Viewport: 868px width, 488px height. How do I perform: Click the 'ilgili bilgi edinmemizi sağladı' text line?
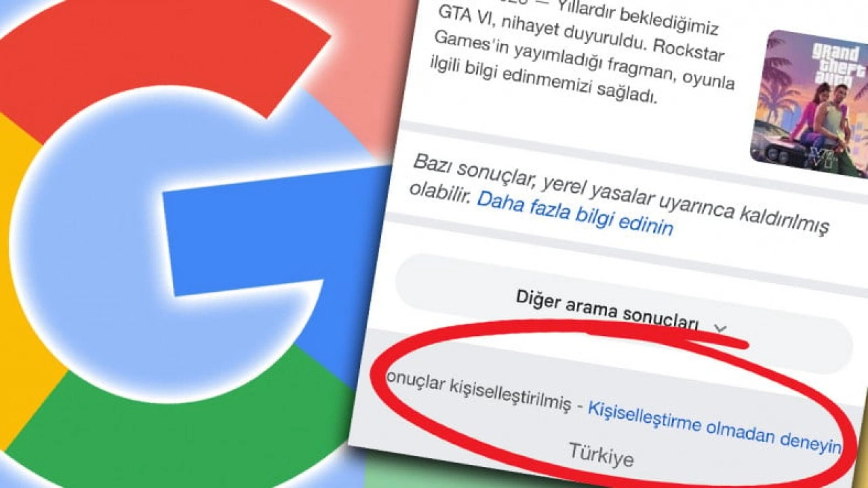542,86
